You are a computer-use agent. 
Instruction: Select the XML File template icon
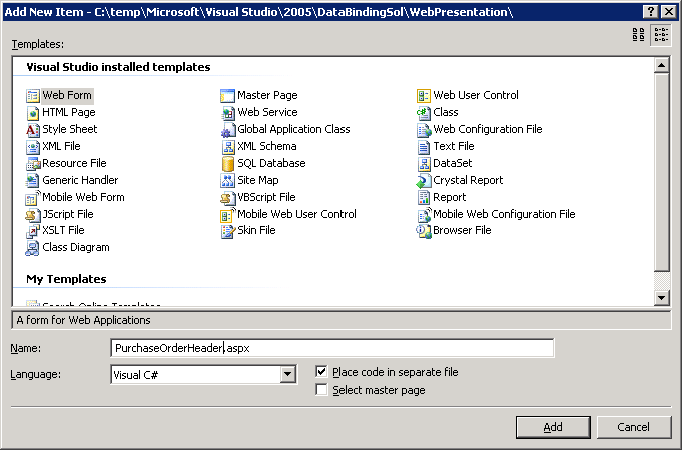click(x=33, y=147)
